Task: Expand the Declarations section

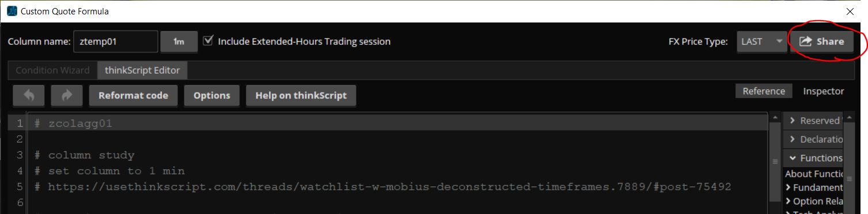Action: [813, 139]
